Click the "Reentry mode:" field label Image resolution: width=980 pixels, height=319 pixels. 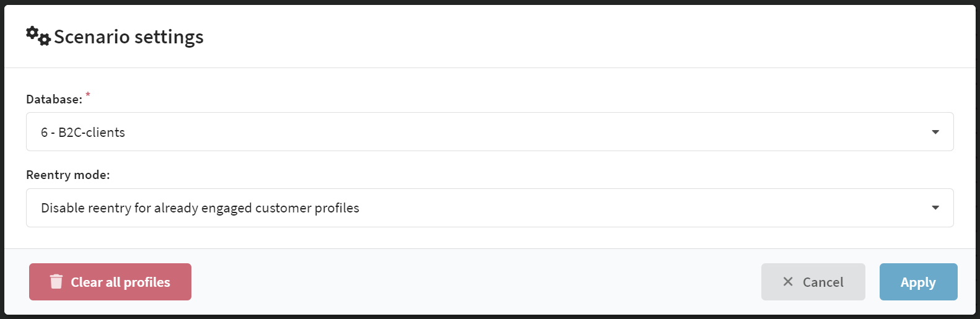click(68, 175)
